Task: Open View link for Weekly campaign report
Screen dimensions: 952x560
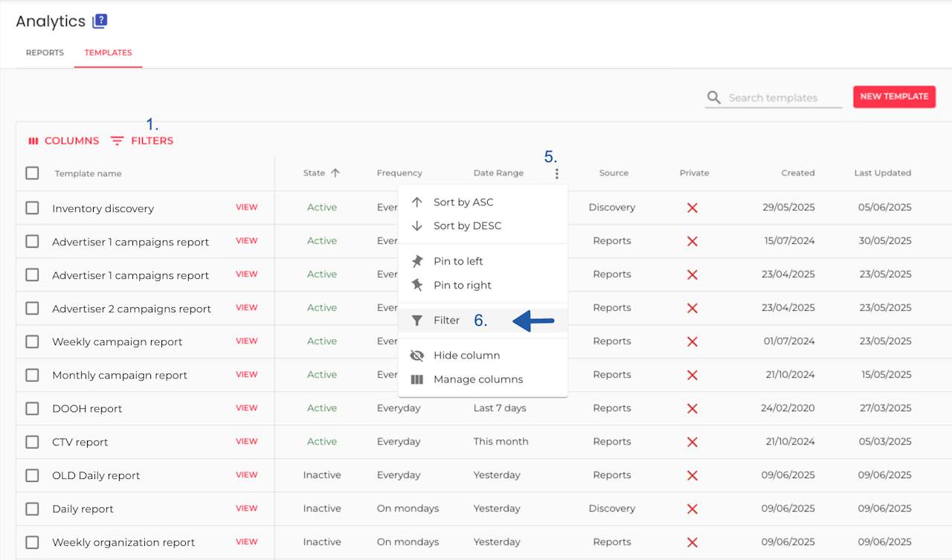Action: pos(246,341)
